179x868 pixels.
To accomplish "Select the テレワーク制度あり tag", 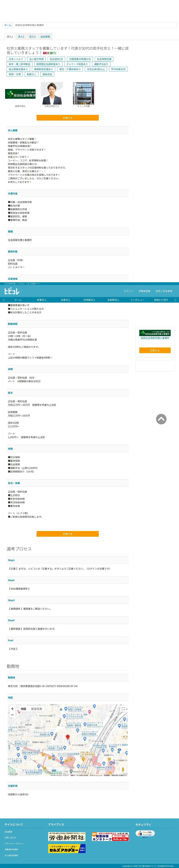I will (77, 64).
